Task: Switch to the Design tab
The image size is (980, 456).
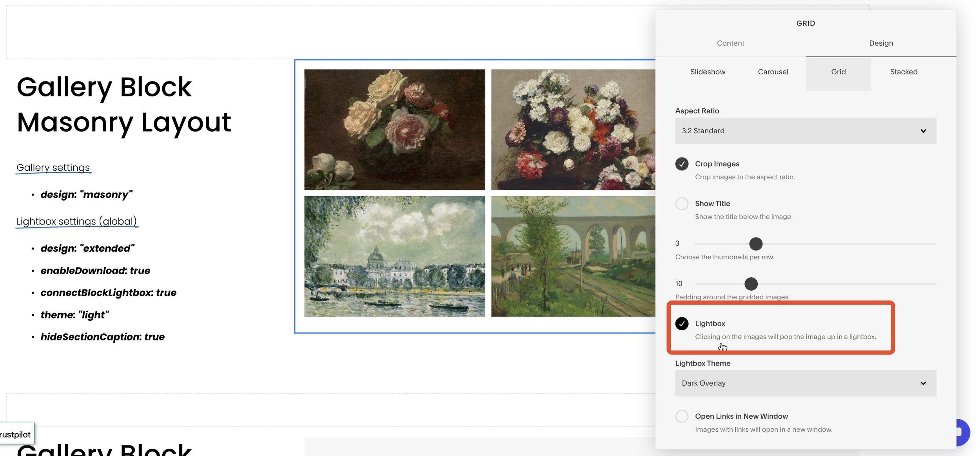Action: 881,43
